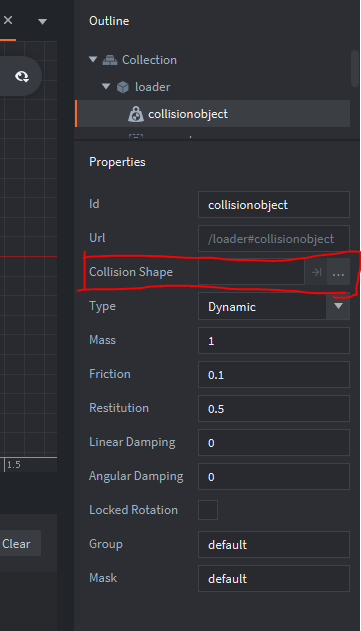
Task: Open the Type dropdown showing Dynamic
Action: click(274, 306)
